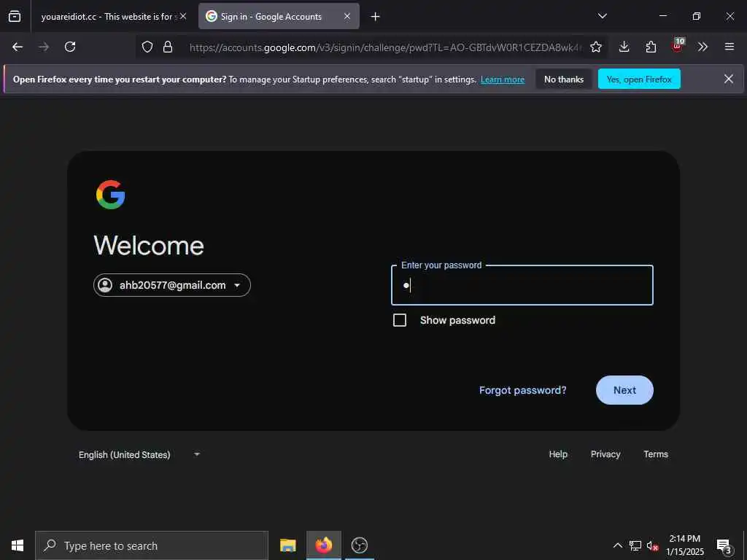Show hidden system tray icons
The height and width of the screenshot is (560, 747).
point(617,545)
